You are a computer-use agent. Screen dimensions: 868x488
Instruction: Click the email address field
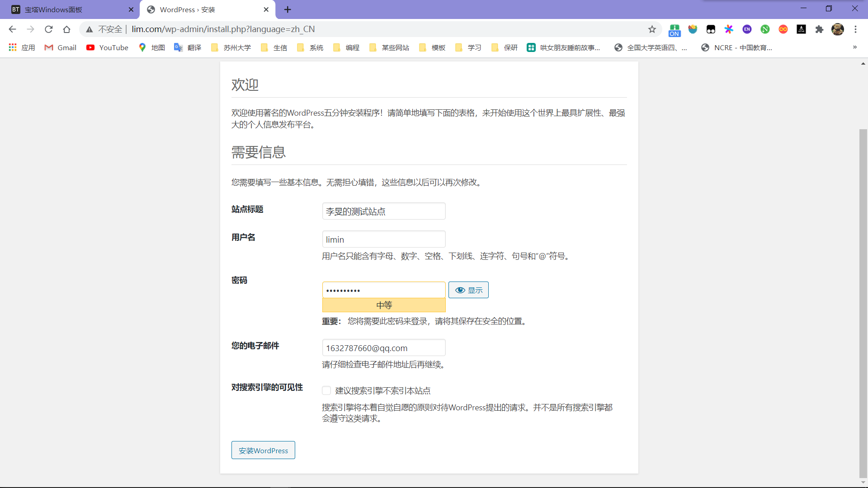[x=384, y=347]
